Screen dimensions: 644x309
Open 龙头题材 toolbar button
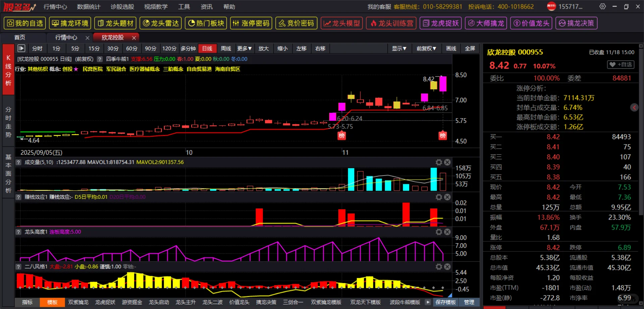click(115, 23)
